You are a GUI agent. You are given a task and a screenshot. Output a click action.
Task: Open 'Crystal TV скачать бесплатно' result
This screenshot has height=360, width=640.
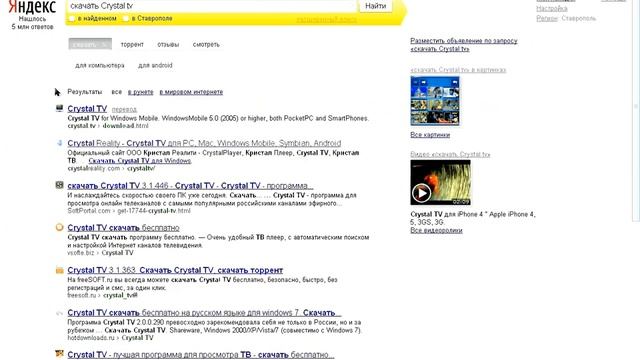[x=123, y=228]
